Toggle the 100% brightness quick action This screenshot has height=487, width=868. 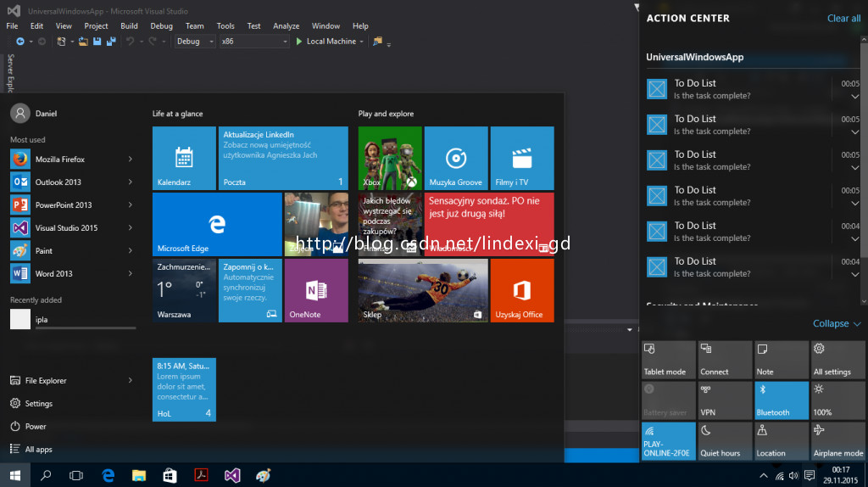[838, 400]
